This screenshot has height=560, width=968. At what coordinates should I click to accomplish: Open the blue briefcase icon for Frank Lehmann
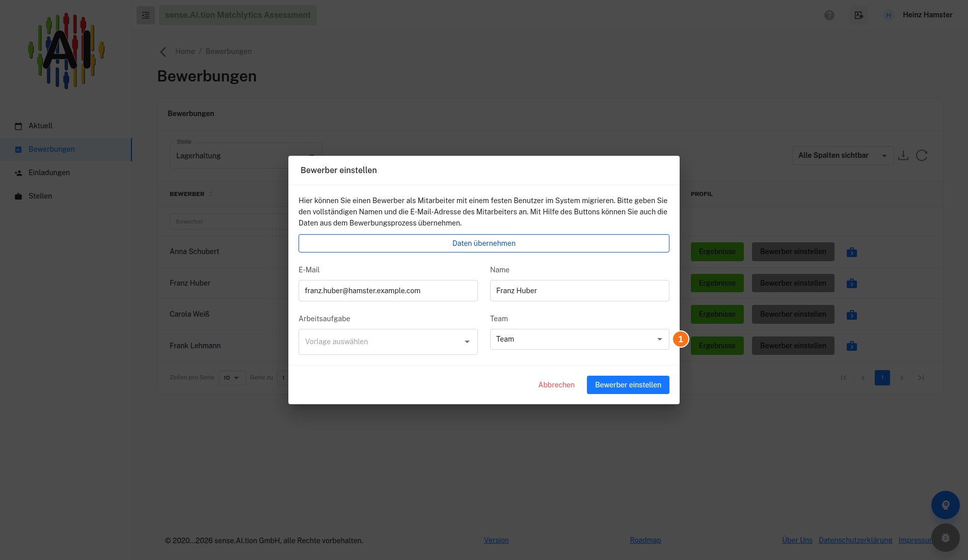[x=852, y=346]
